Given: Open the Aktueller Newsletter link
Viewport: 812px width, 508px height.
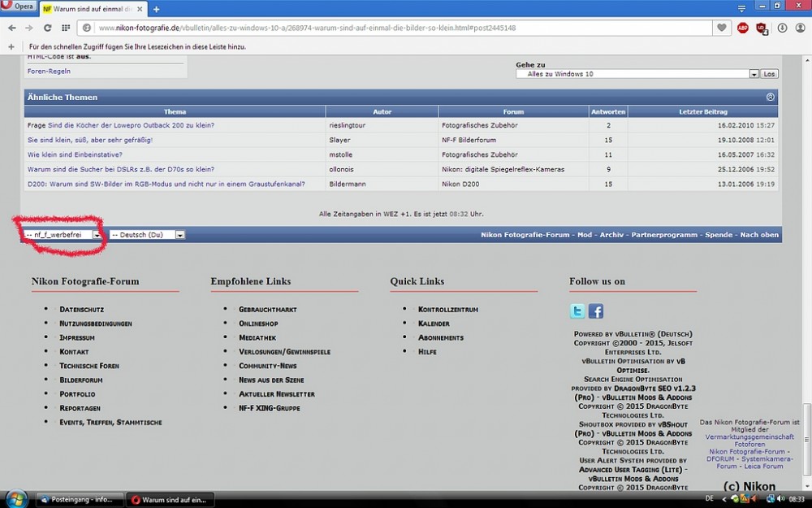Looking at the screenshot, I should pyautogui.click(x=277, y=394).
